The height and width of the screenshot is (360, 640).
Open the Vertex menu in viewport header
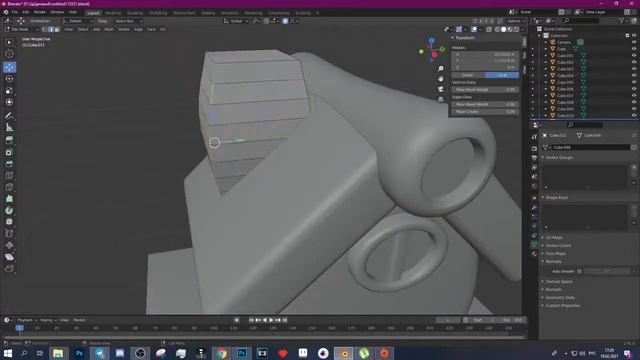(x=123, y=29)
